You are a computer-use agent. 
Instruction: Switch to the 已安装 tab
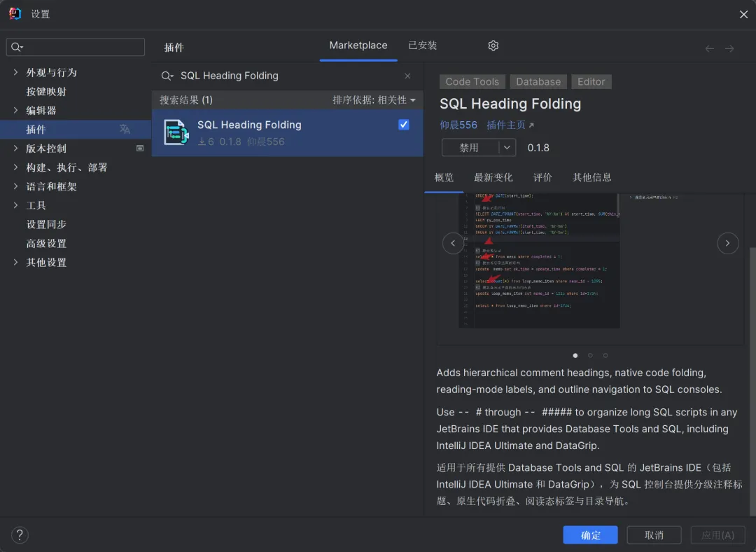(422, 46)
